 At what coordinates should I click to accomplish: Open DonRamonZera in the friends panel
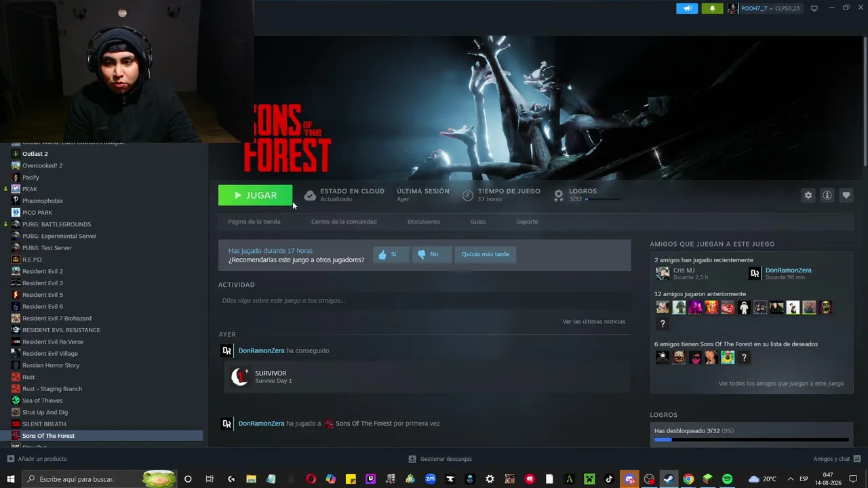pyautogui.click(x=788, y=270)
